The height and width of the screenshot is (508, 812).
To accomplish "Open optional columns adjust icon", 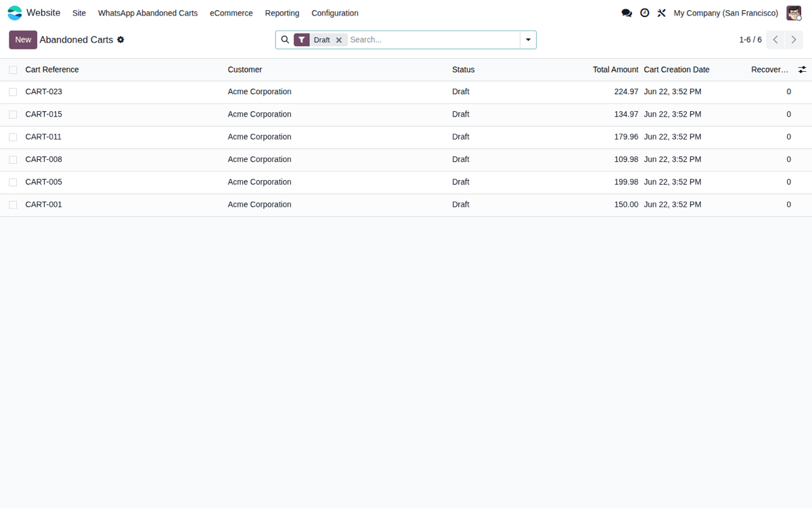I will [802, 70].
